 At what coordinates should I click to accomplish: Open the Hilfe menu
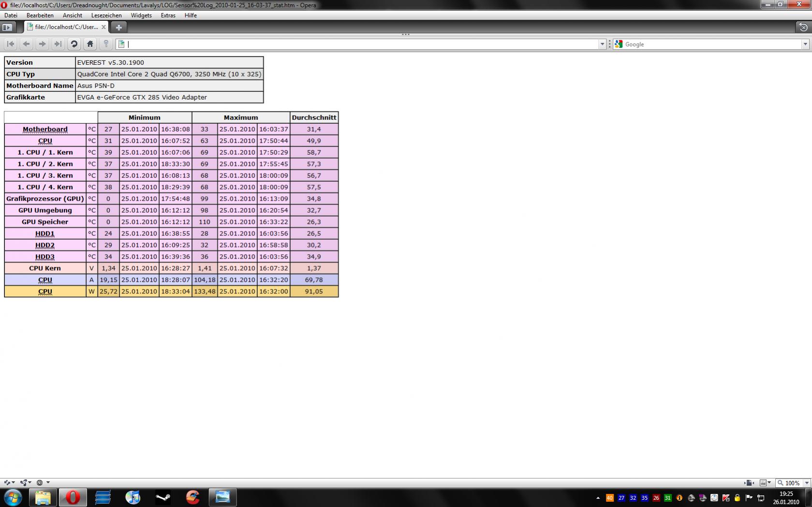click(x=191, y=15)
